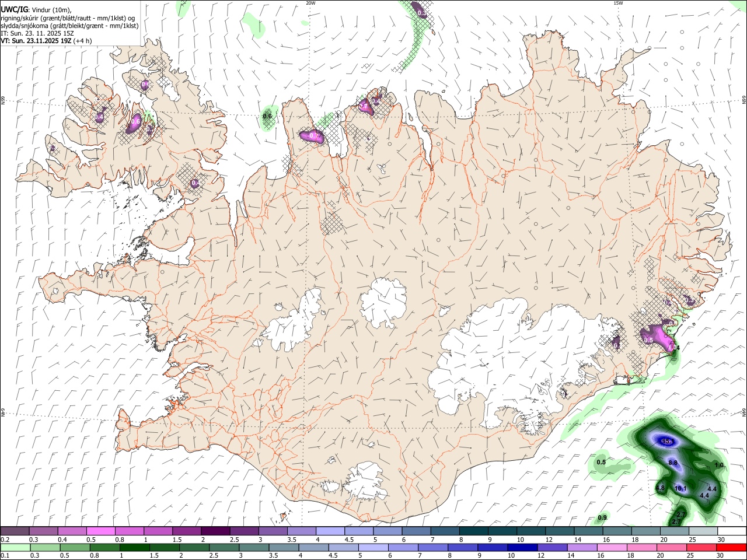Click the 20W longitude label at top
The image size is (747, 560).
pyautogui.click(x=310, y=3)
